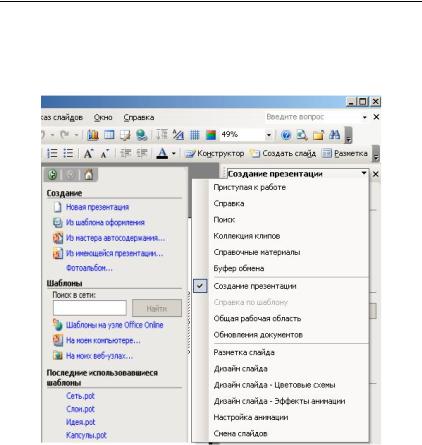Close the Создание презентации task pane
Screen dimensions: 422x445
375,174
